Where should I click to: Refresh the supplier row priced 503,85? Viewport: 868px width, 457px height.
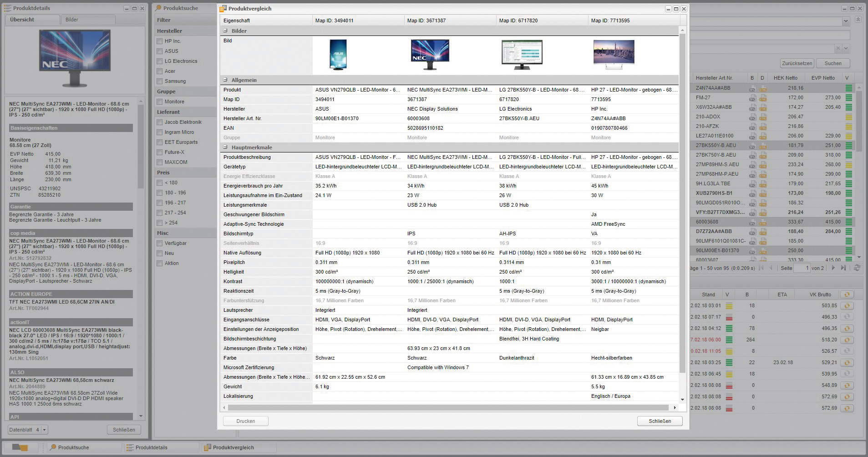click(x=847, y=306)
